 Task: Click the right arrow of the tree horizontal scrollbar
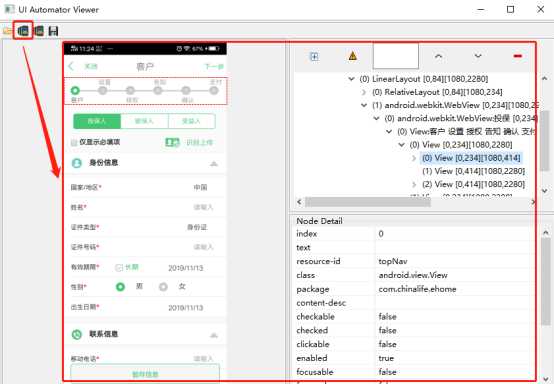click(533, 202)
